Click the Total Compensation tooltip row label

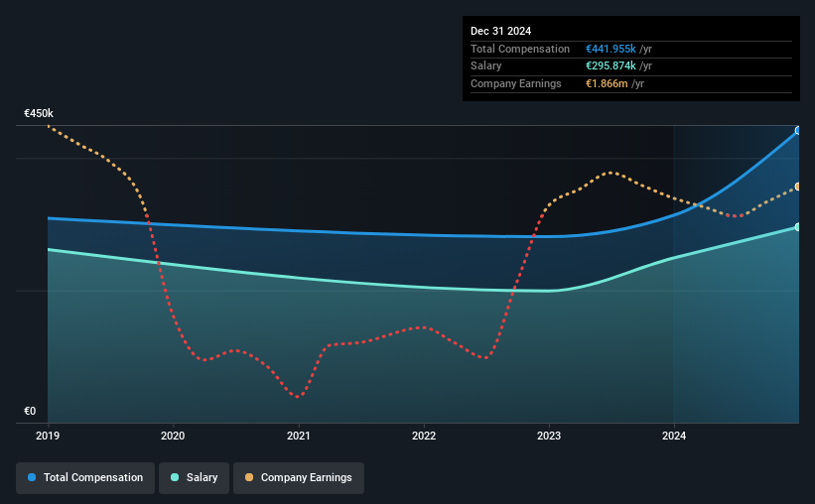520,49
